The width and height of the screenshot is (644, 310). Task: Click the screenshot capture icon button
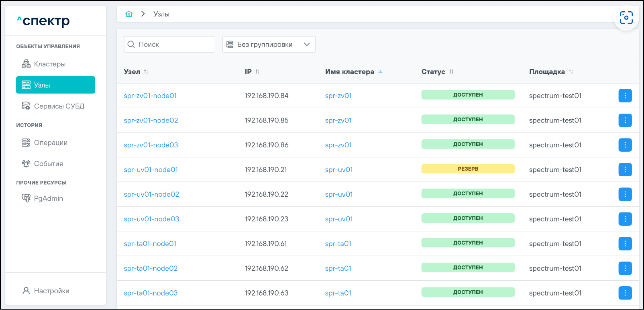[626, 18]
